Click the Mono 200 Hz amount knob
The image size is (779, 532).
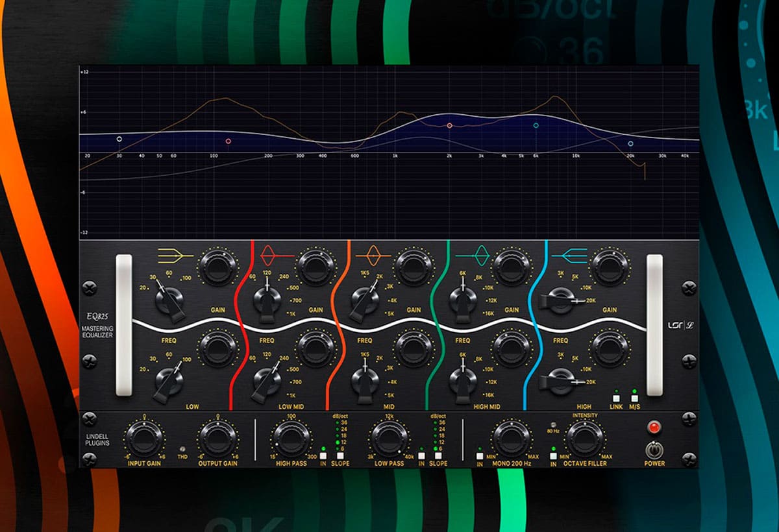(x=510, y=439)
